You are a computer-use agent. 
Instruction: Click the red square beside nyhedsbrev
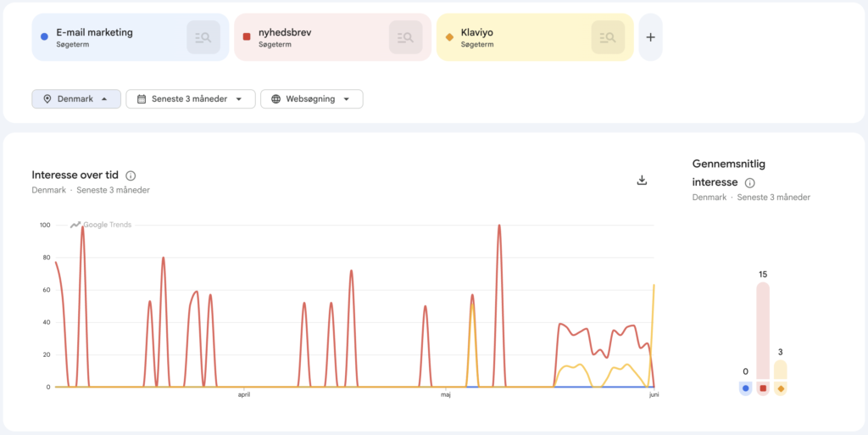(x=247, y=37)
